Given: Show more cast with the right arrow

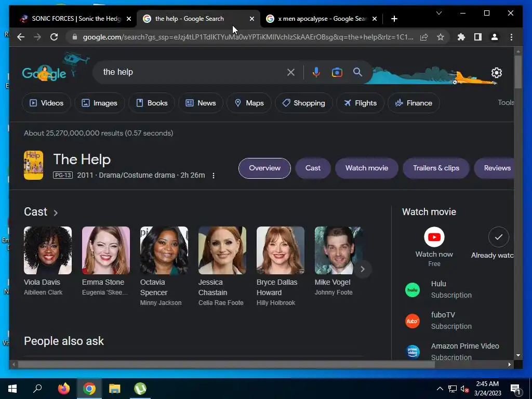Looking at the screenshot, I should pyautogui.click(x=362, y=269).
